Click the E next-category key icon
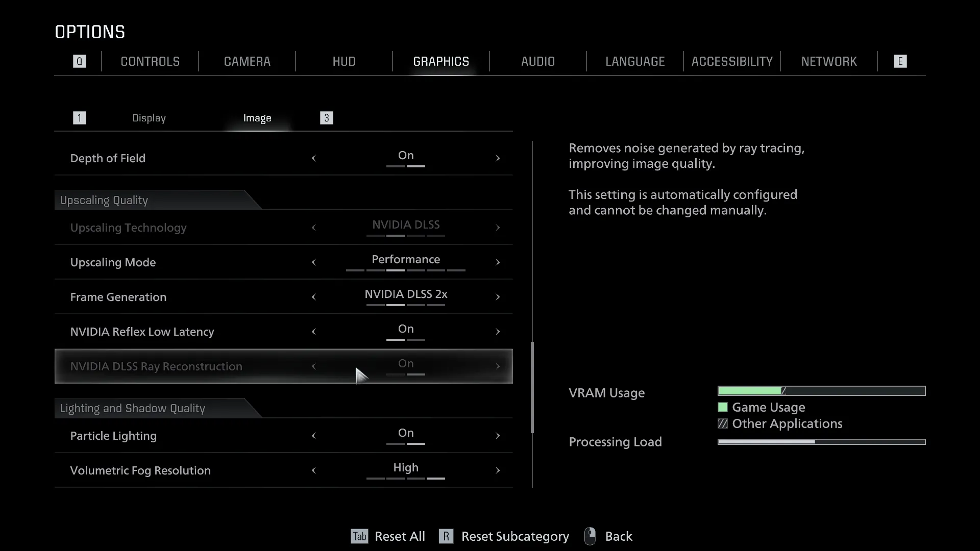 (900, 61)
